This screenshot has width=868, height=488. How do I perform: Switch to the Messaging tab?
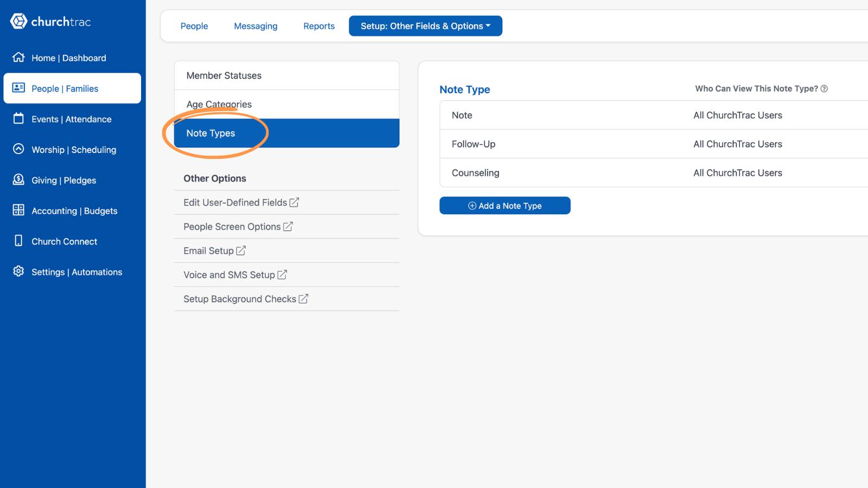(256, 26)
